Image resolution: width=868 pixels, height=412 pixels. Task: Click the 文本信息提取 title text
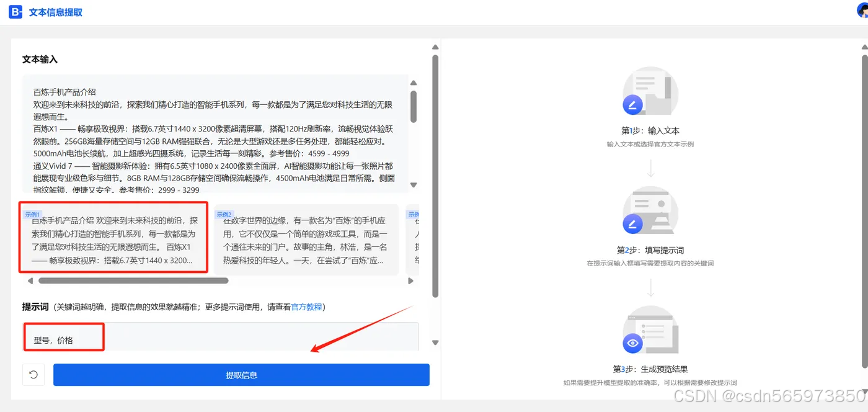click(55, 12)
